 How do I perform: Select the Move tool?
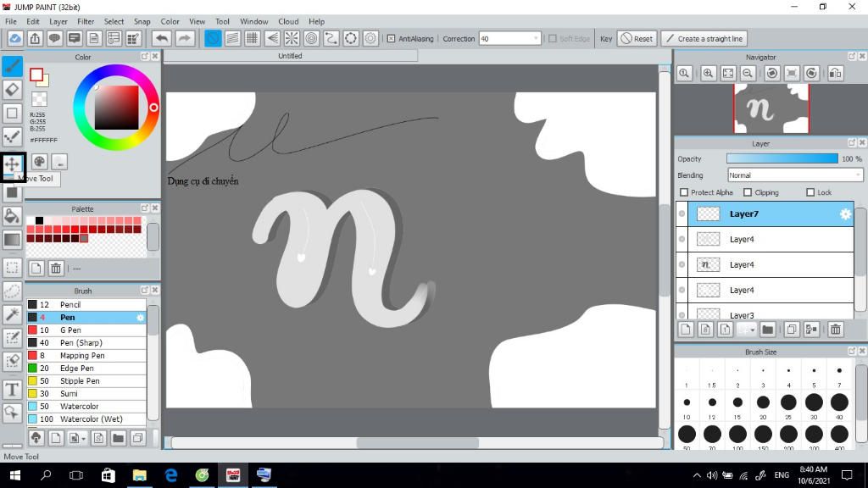coord(12,164)
